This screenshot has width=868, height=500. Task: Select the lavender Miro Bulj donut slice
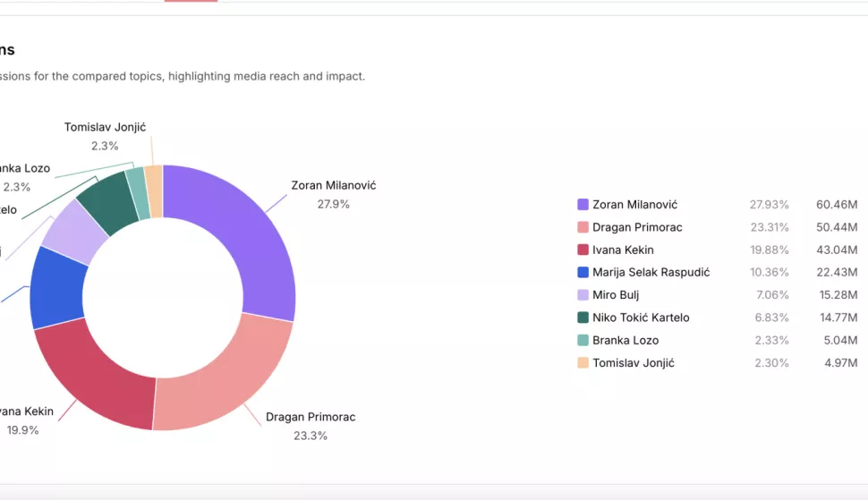[x=75, y=232]
